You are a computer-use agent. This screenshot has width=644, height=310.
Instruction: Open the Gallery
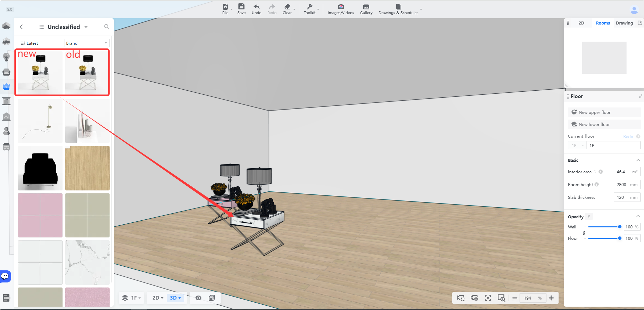pos(366,9)
